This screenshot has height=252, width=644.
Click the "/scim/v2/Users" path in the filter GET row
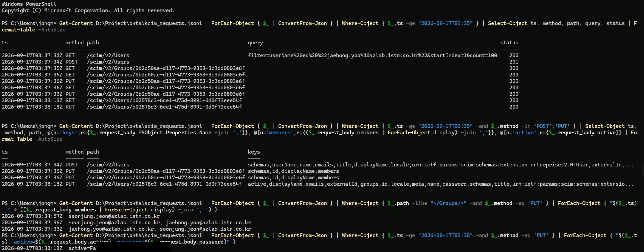click(108, 55)
